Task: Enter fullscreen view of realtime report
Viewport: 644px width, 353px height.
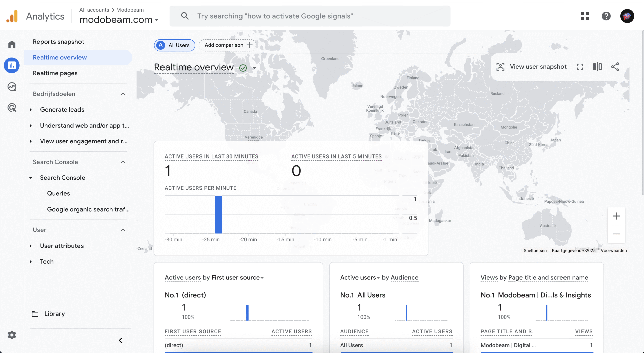Action: [580, 67]
